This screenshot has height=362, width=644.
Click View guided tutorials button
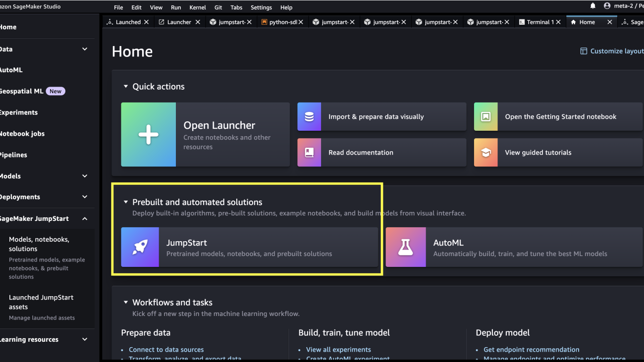(x=558, y=153)
